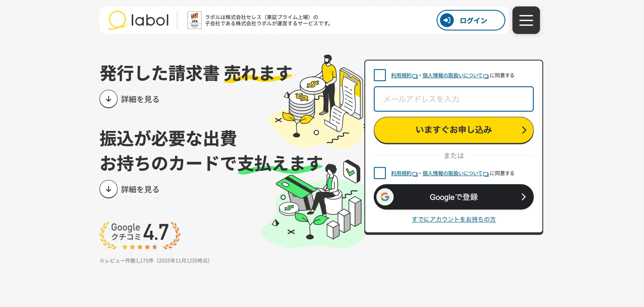This screenshot has height=307, width=644.
Task: Click the labol logo
Action: (138, 20)
